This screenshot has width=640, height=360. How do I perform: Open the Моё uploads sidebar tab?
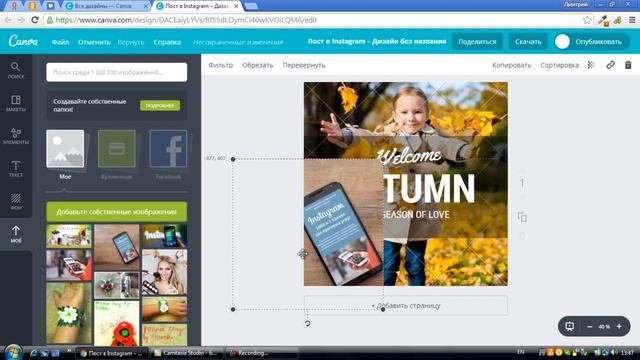(x=16, y=234)
